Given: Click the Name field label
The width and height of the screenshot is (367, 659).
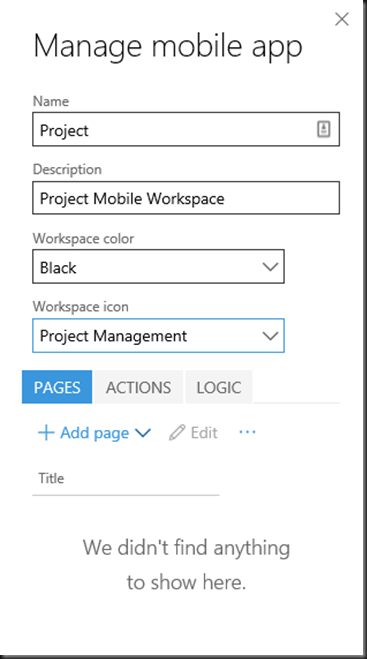Looking at the screenshot, I should click(51, 101).
